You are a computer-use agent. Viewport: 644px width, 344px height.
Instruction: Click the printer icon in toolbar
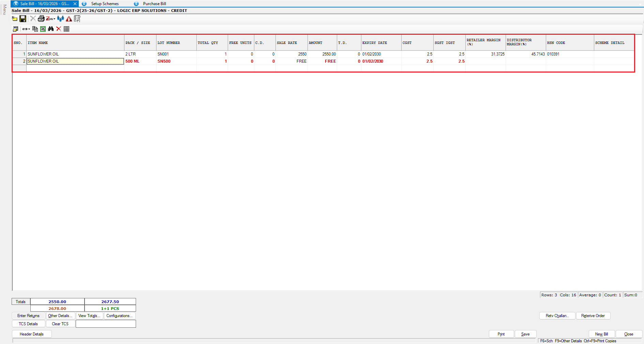pos(41,19)
